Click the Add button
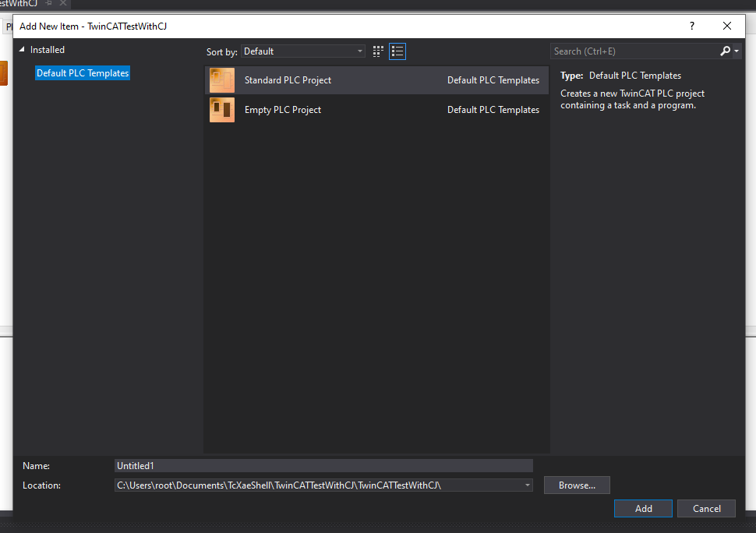756x533 pixels. tap(643, 508)
